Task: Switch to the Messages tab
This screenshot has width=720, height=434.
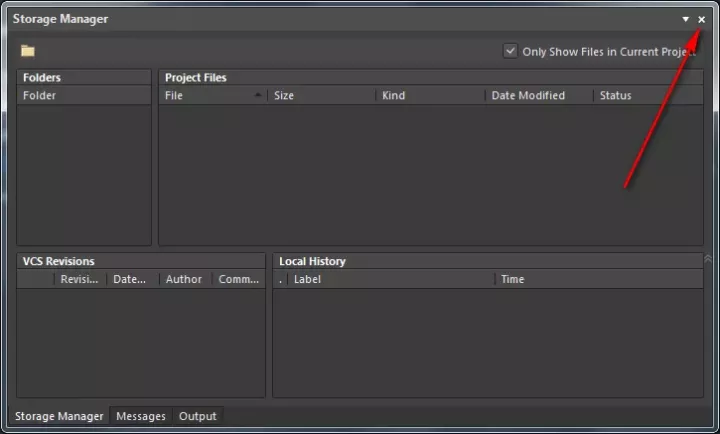Action: click(141, 416)
